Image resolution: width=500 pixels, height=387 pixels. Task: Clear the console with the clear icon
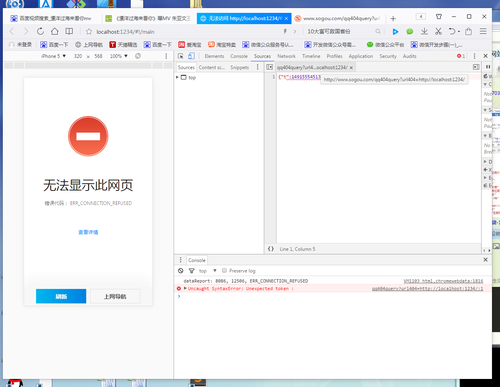point(181,271)
